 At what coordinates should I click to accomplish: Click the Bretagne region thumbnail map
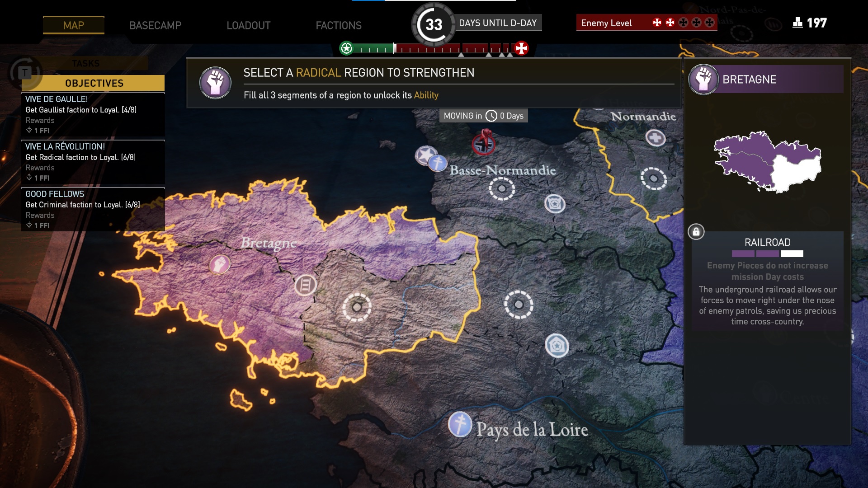[768, 162]
